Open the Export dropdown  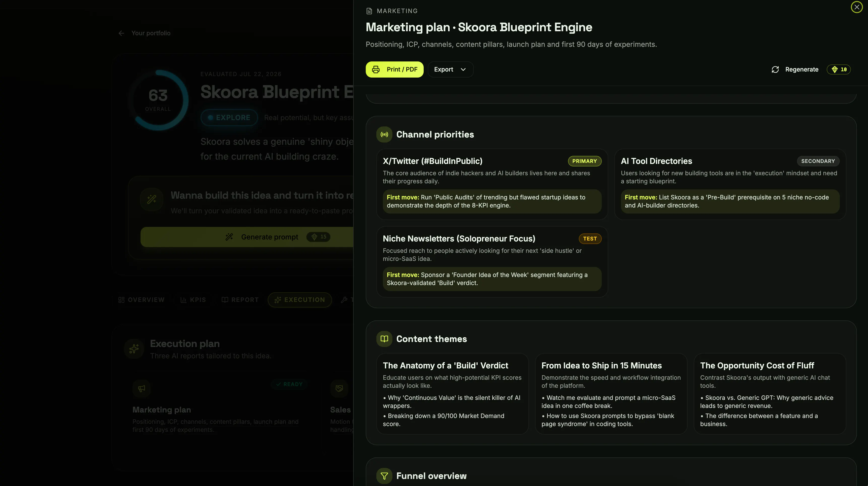(x=451, y=70)
